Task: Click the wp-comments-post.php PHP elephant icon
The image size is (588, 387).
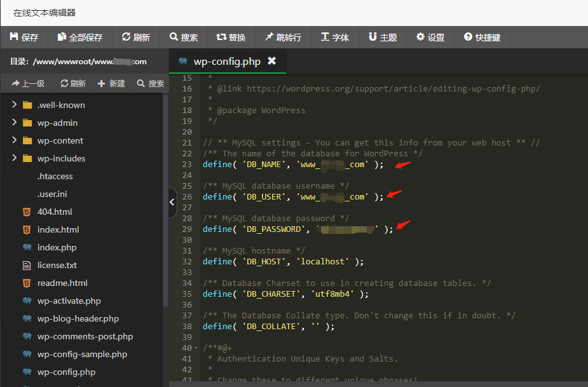Action: pos(27,336)
